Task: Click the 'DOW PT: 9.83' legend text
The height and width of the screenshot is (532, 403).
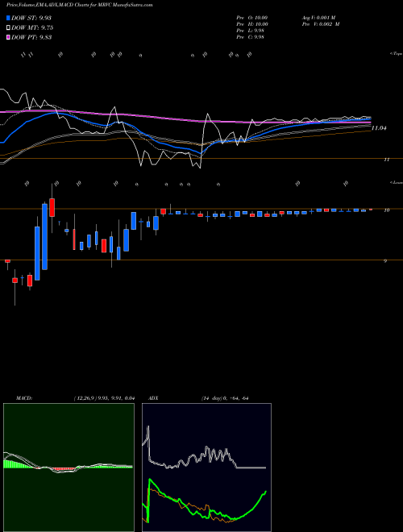Action: pos(31,37)
